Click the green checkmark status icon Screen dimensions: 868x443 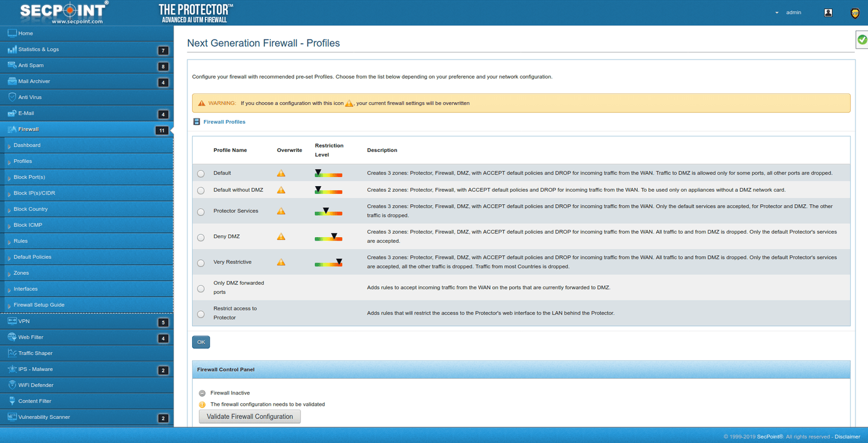coord(861,39)
